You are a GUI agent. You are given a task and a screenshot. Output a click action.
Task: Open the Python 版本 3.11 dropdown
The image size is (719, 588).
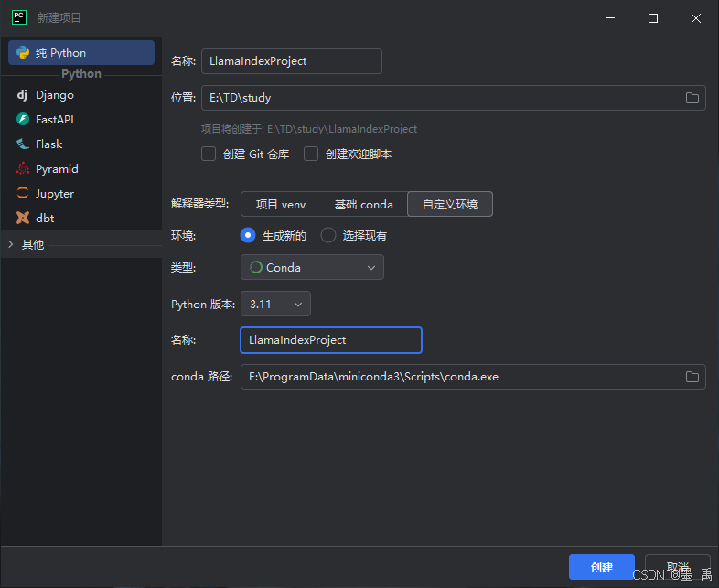click(275, 304)
